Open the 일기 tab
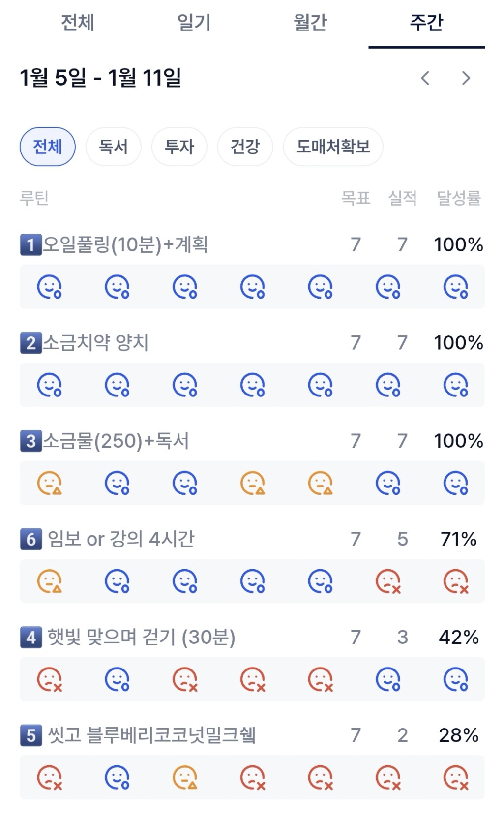 (x=194, y=23)
